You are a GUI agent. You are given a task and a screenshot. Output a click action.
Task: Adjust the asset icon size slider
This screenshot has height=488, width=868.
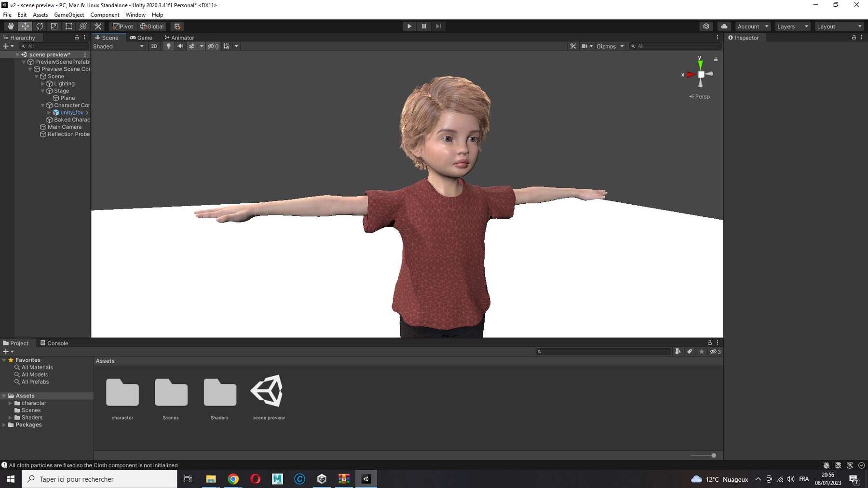tap(704, 455)
